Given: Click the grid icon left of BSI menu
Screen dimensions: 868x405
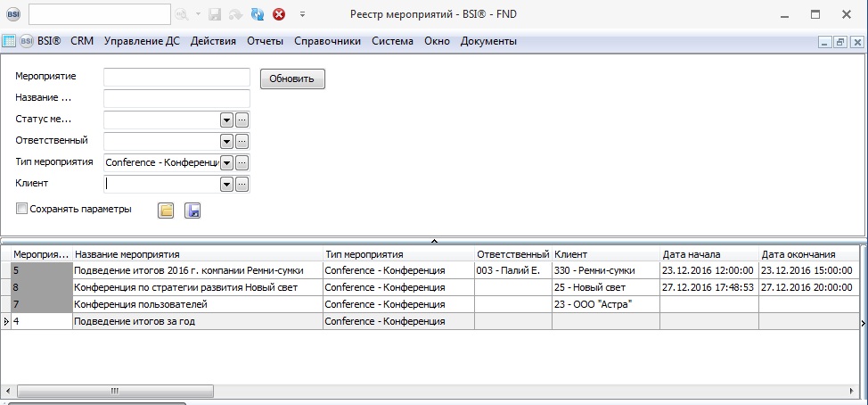Looking at the screenshot, I should 9,41.
